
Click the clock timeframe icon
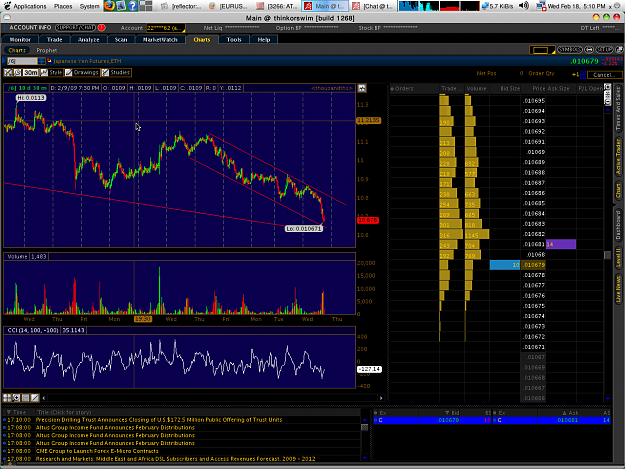[17, 73]
